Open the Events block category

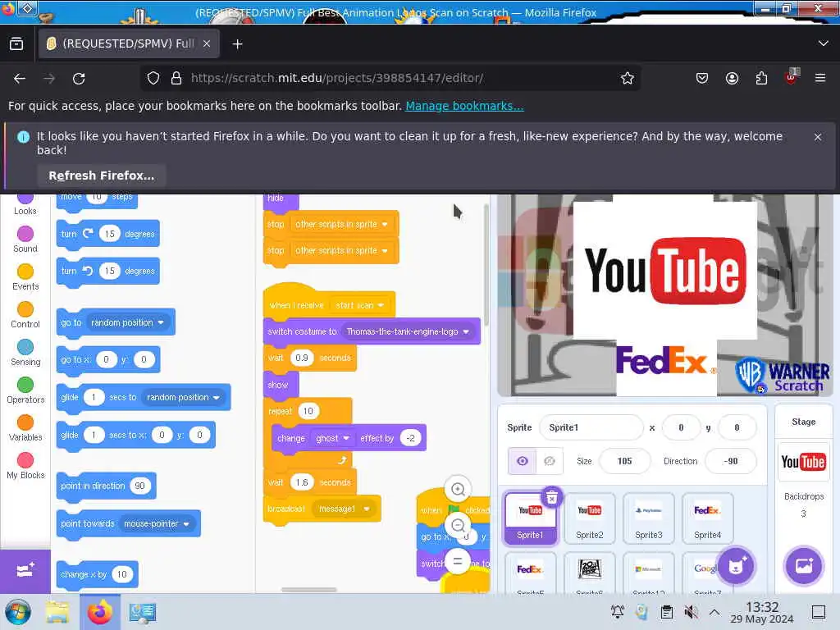(25, 277)
